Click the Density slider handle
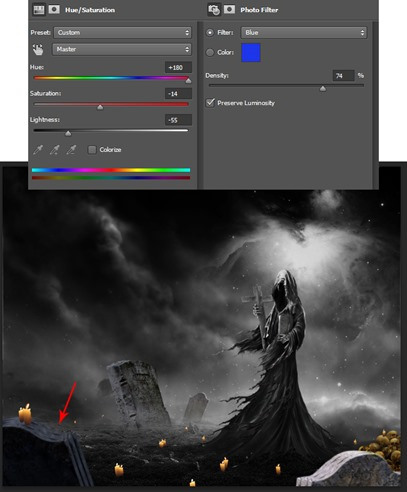Screen dimensions: 407x492 (x=323, y=89)
